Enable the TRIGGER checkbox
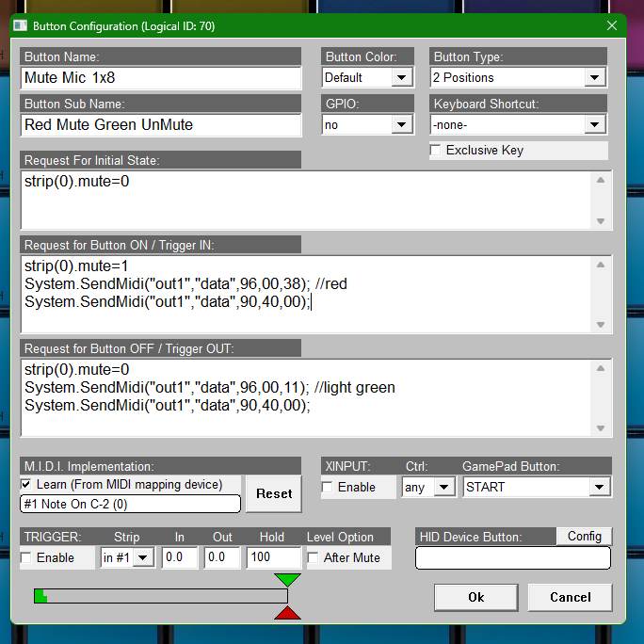This screenshot has width=644, height=644. pyautogui.click(x=26, y=557)
